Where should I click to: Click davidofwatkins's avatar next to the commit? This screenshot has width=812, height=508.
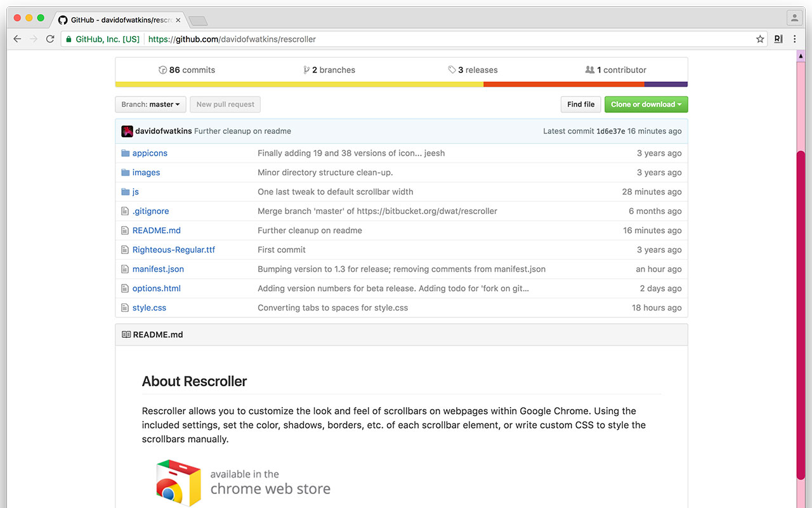point(127,131)
